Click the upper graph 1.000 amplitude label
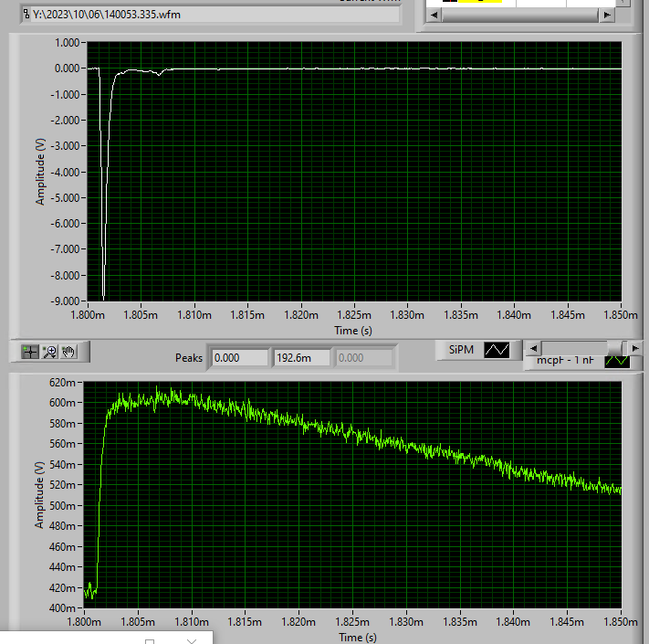Image resolution: width=649 pixels, height=644 pixels. (x=67, y=43)
